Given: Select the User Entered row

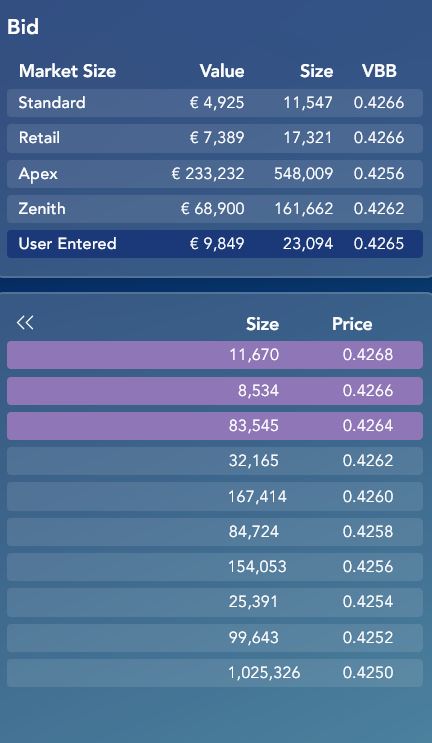Looking at the screenshot, I should pos(215,244).
